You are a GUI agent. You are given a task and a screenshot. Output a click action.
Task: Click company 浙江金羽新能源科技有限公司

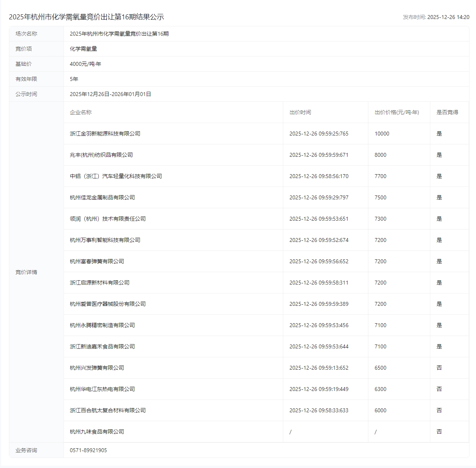pyautogui.click(x=105, y=134)
